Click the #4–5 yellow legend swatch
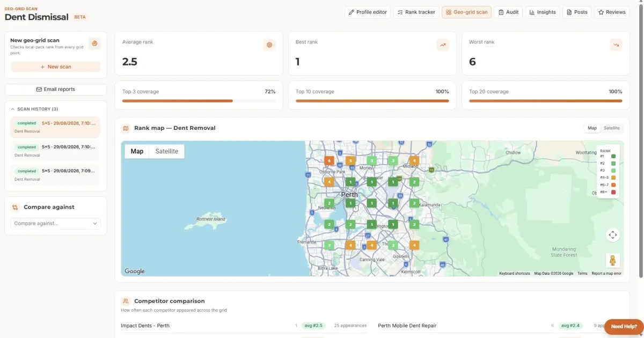This screenshot has height=338, width=644. (x=613, y=177)
